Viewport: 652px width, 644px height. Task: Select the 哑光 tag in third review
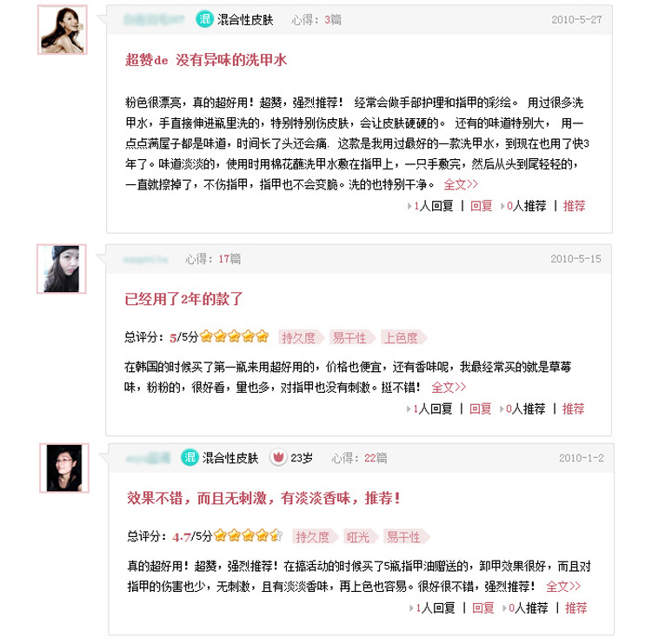[x=359, y=537]
